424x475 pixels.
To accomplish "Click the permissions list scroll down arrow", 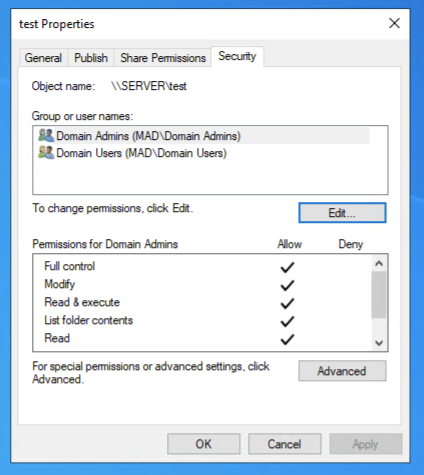I will click(x=379, y=343).
